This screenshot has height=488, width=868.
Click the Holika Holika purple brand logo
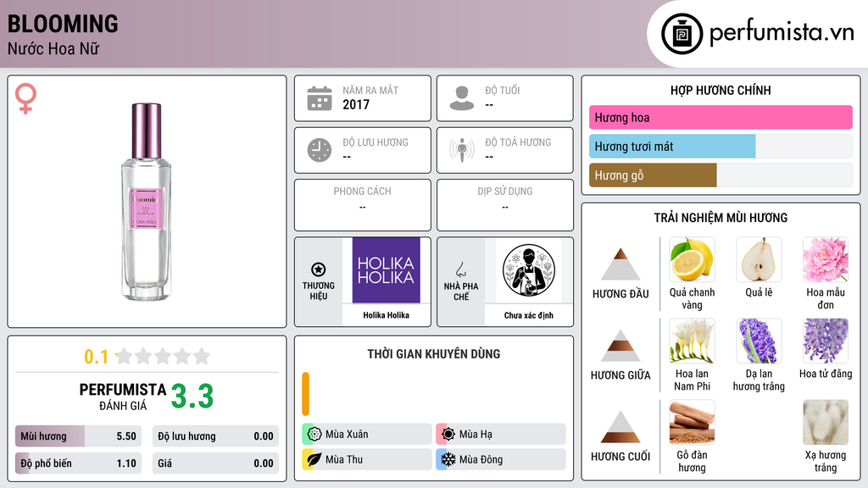pyautogui.click(x=386, y=270)
